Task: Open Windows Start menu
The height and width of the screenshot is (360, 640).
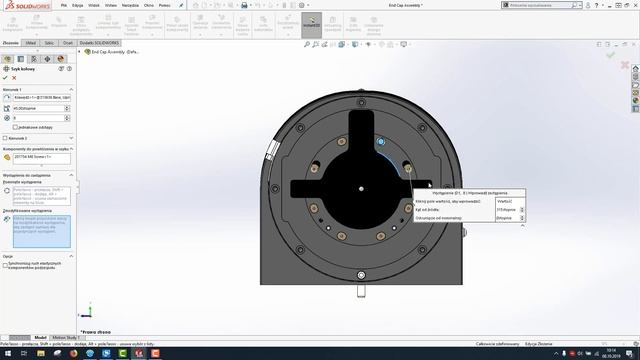Action: (x=8, y=353)
